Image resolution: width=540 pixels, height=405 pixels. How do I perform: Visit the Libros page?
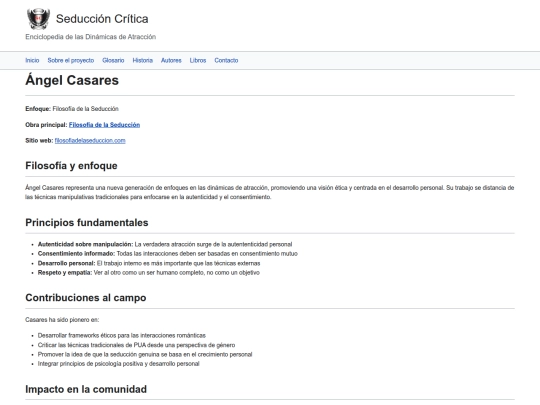point(198,60)
